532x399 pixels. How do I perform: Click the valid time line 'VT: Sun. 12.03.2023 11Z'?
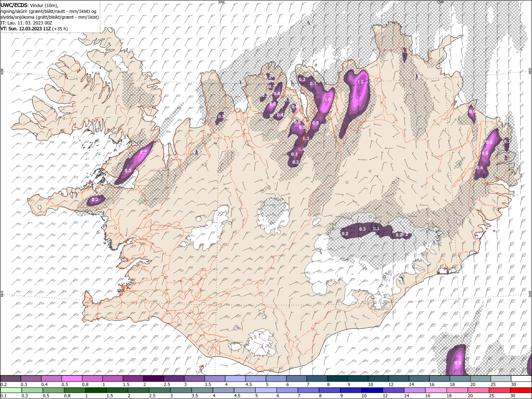[x=26, y=29]
